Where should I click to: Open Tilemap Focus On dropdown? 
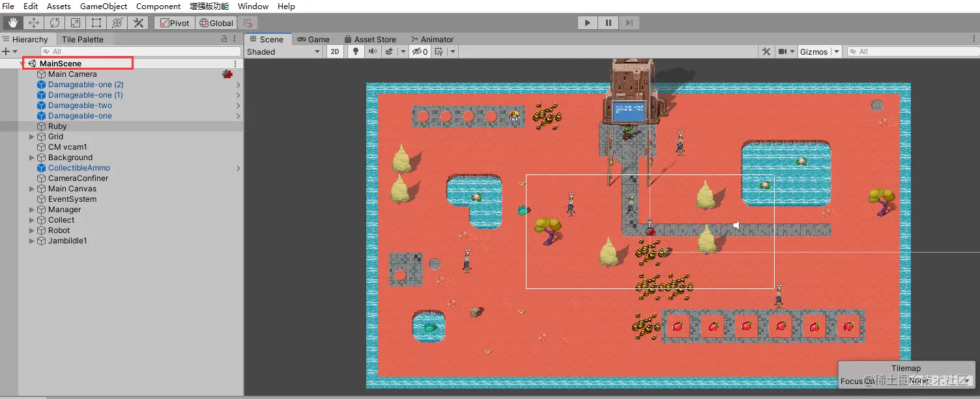[x=940, y=381]
